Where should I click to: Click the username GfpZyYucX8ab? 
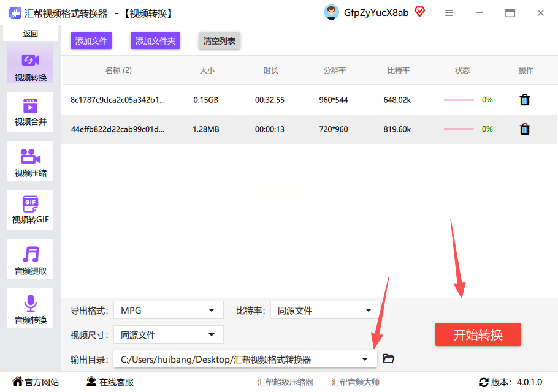[376, 13]
